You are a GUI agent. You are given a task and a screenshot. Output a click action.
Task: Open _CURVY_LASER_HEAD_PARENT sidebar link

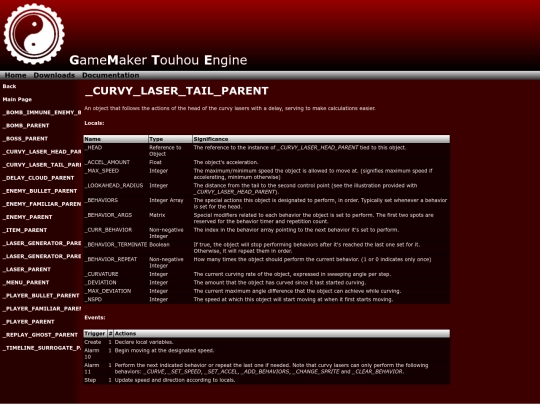[x=42, y=152]
